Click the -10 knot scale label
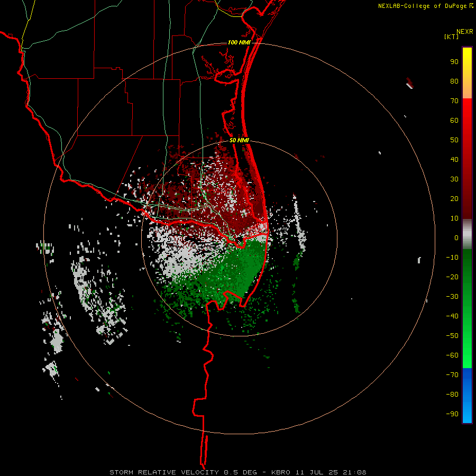 (452, 258)
